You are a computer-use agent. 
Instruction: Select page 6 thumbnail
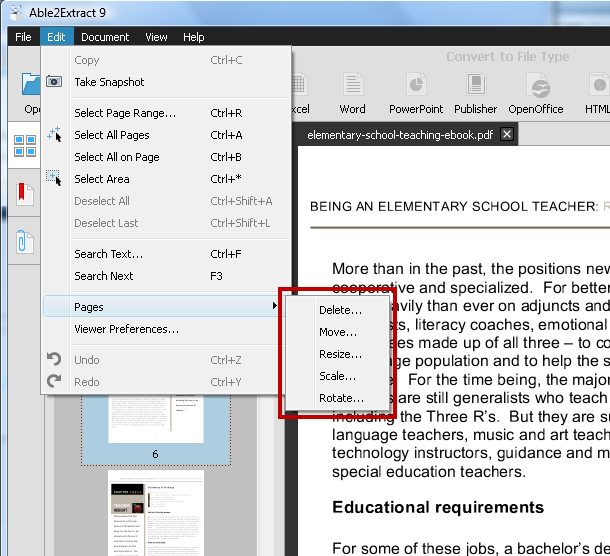click(156, 430)
